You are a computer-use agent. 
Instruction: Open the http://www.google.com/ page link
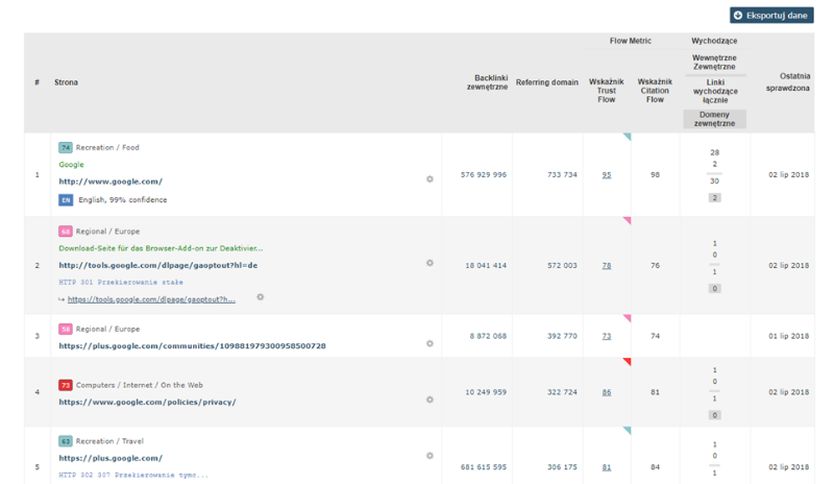tap(110, 181)
